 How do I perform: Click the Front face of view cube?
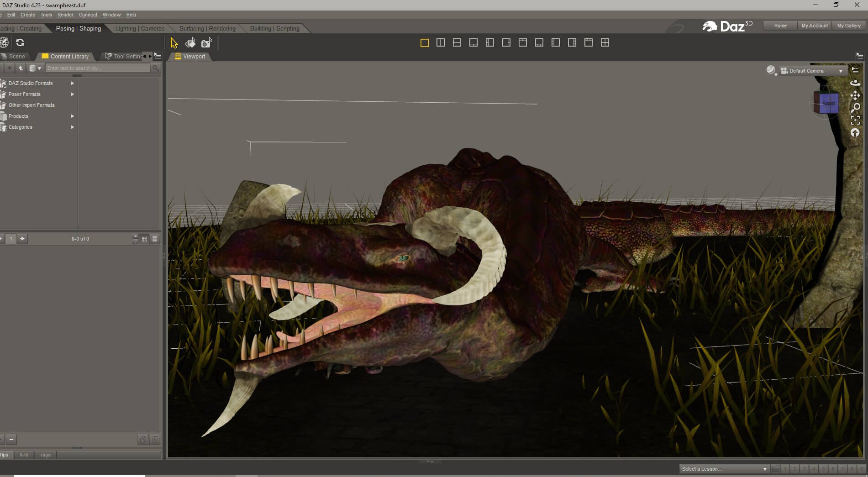tap(829, 104)
